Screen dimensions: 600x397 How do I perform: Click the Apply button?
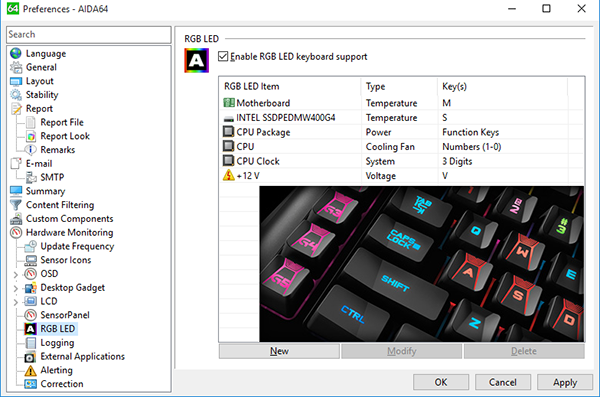pos(565,382)
